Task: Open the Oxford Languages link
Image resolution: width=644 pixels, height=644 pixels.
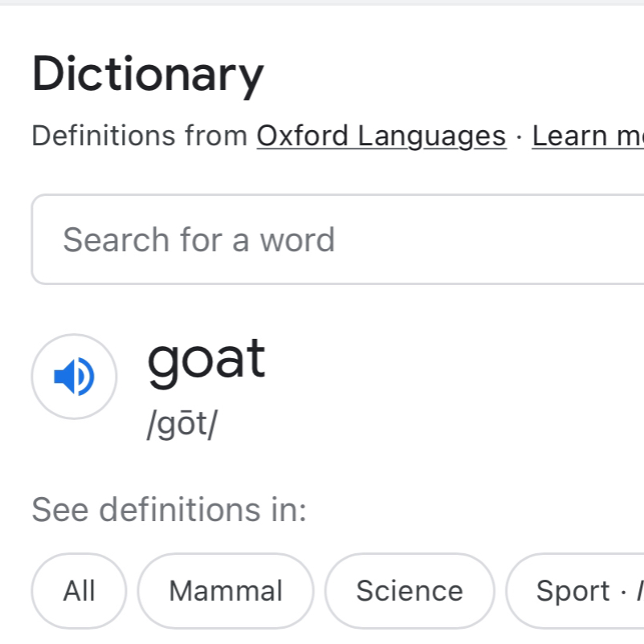Action: (x=381, y=136)
